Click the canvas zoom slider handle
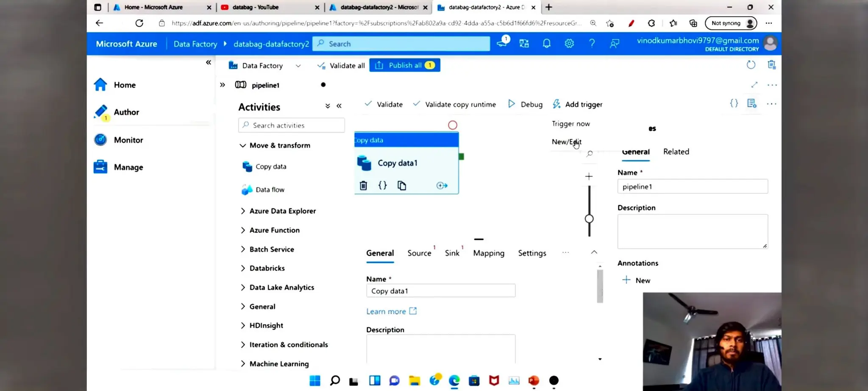Image resolution: width=868 pixels, height=391 pixels. (x=589, y=219)
